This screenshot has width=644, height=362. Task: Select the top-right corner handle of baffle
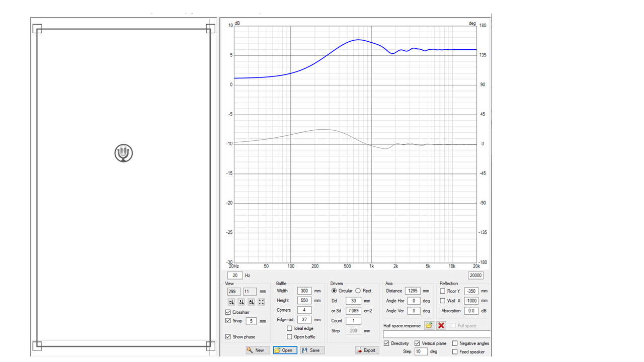[210, 29]
